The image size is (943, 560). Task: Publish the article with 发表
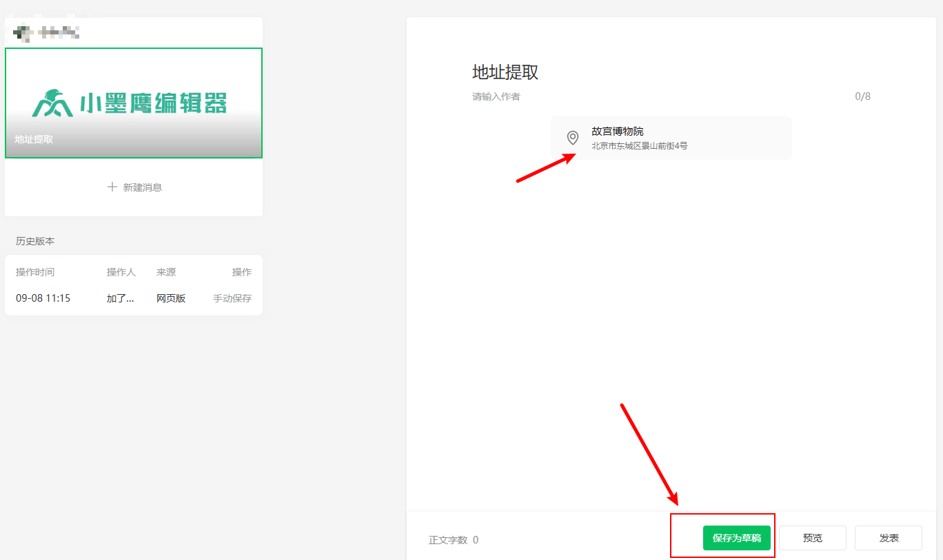point(888,538)
